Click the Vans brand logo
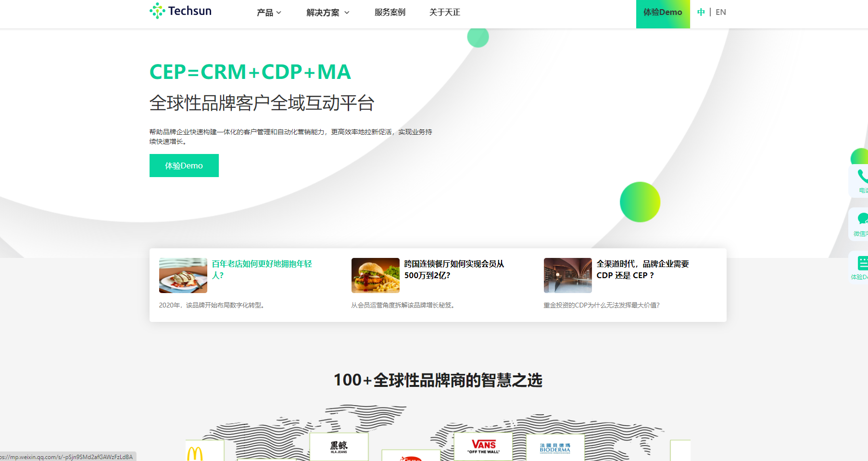 (x=483, y=446)
